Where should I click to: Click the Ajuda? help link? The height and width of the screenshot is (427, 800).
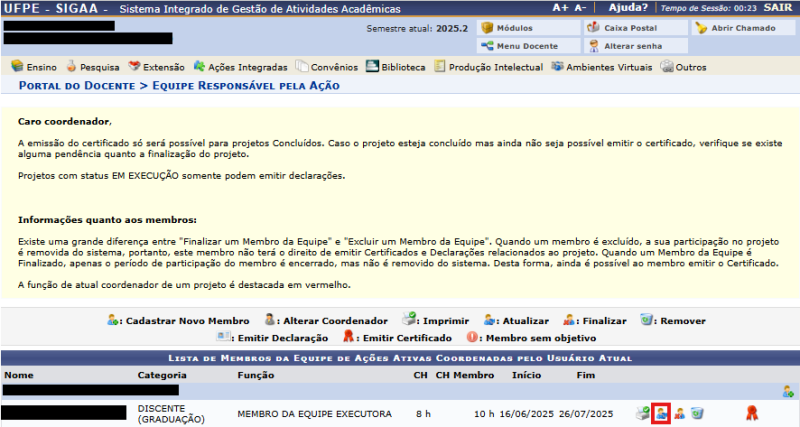628,8
